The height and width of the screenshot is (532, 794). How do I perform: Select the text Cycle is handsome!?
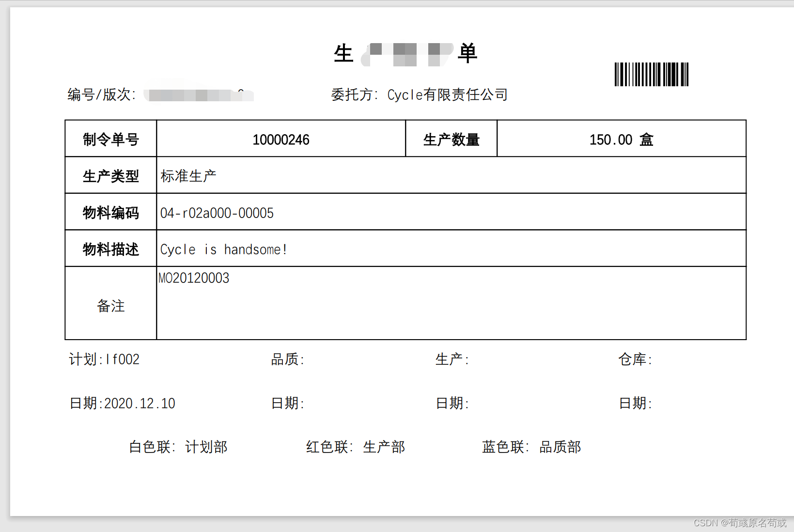[x=224, y=250]
